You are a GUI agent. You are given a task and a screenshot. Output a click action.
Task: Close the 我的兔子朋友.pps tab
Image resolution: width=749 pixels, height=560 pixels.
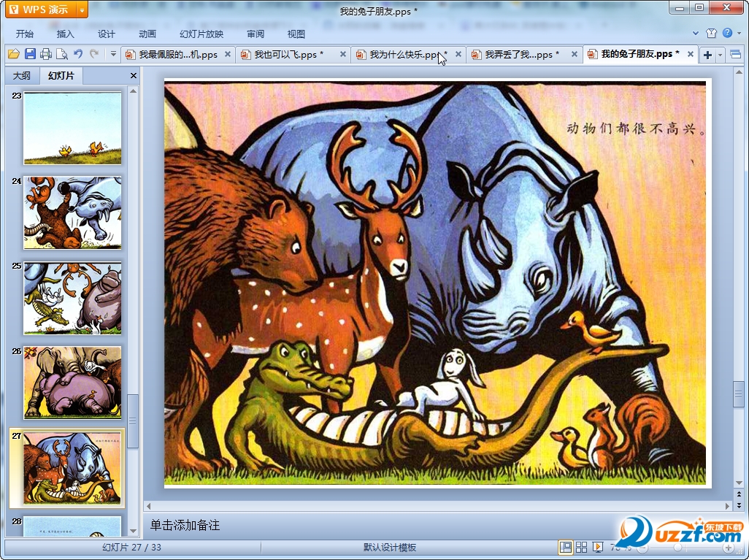tap(691, 55)
